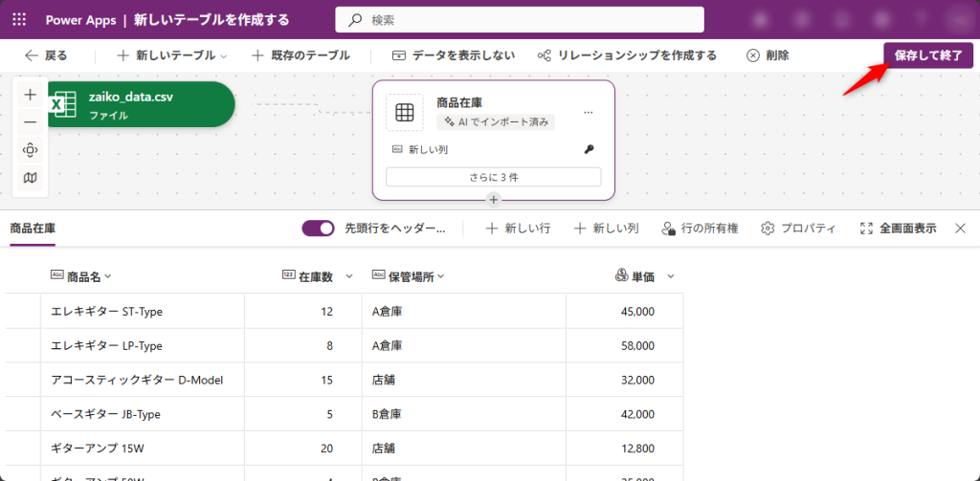Viewport: 980px width, 481px height.
Task: Click B倉庫 cell in ベースギター row
Action: 464,414
